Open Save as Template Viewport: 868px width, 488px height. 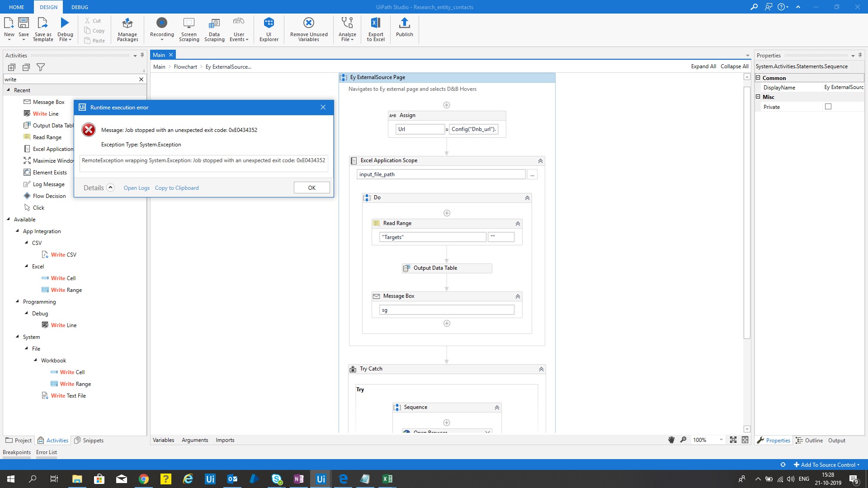tap(43, 29)
